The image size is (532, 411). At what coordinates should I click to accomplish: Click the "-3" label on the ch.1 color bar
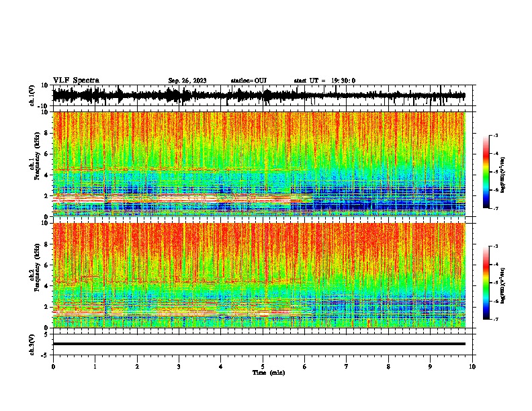(496, 135)
